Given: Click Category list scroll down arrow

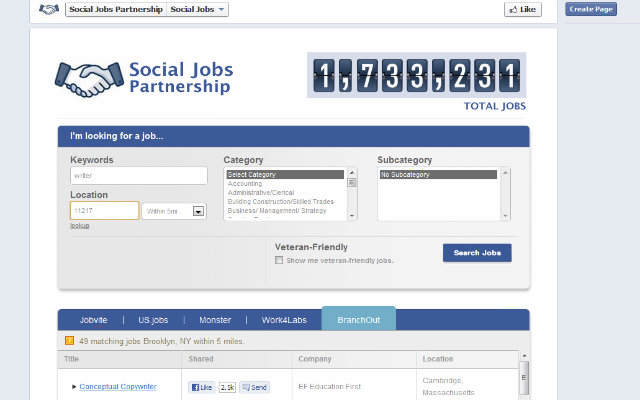Looking at the screenshot, I should [352, 216].
